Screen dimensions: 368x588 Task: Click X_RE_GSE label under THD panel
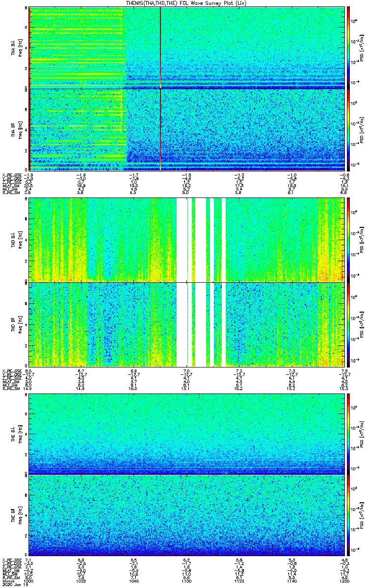[x=11, y=370]
